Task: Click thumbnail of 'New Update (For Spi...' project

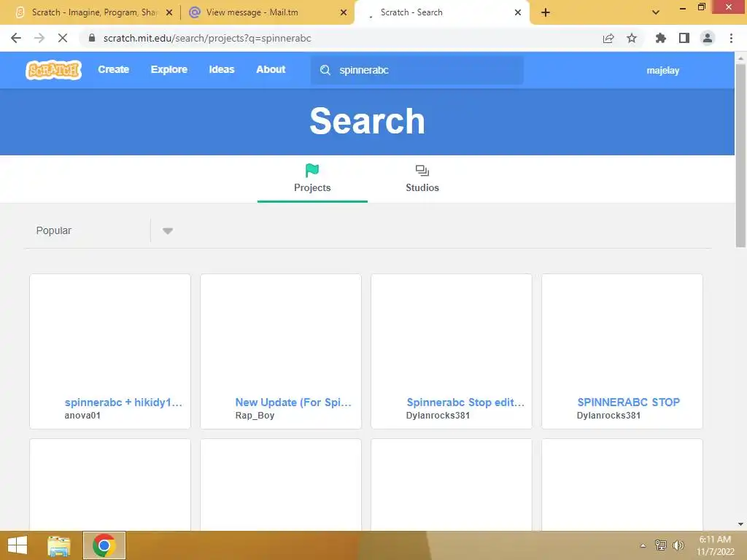Action: pos(281,334)
